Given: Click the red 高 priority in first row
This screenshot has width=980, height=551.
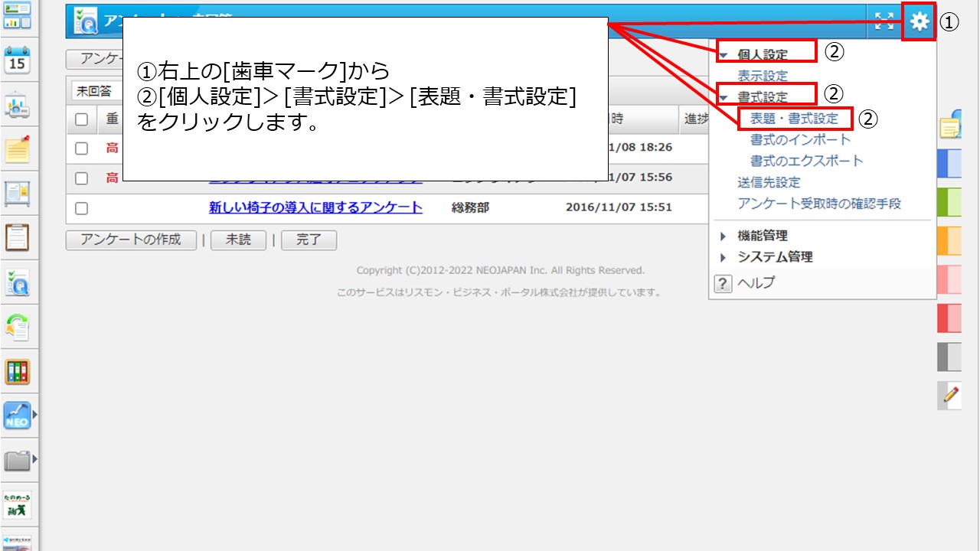Looking at the screenshot, I should (113, 148).
